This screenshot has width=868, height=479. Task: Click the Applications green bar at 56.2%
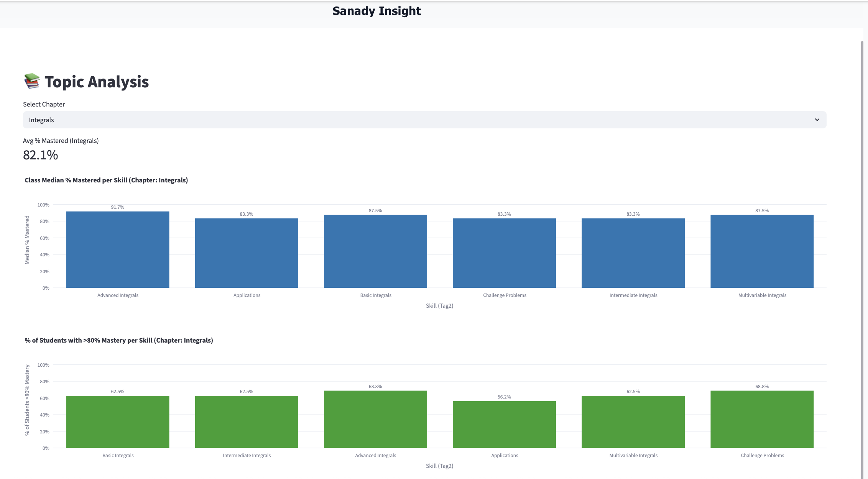pyautogui.click(x=504, y=425)
